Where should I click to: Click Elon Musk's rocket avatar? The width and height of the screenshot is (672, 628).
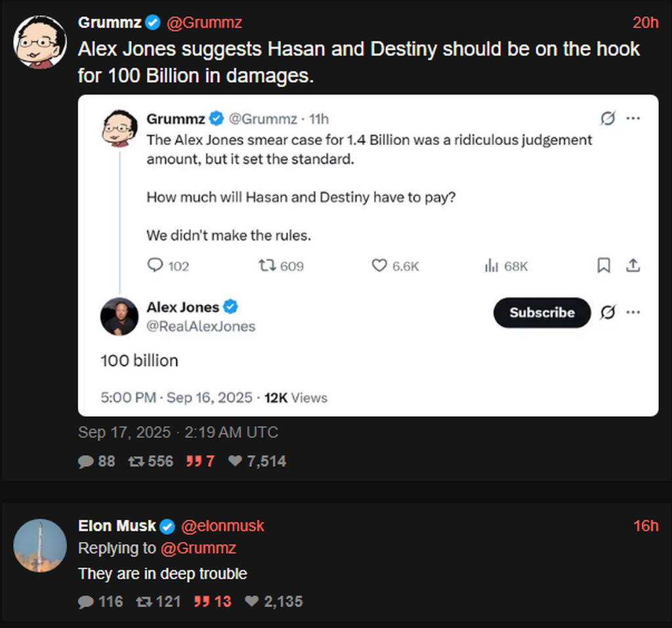pyautogui.click(x=39, y=545)
